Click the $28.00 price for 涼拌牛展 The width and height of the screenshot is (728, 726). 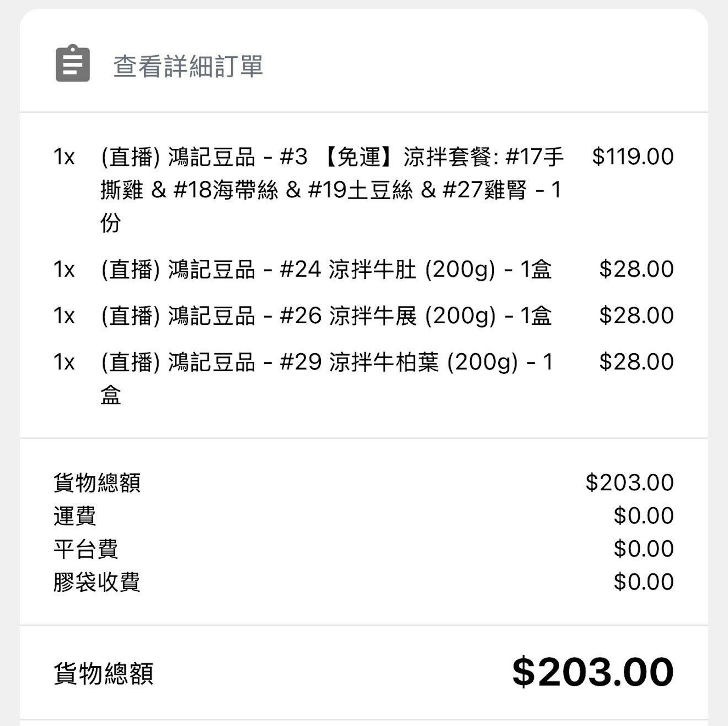click(637, 315)
